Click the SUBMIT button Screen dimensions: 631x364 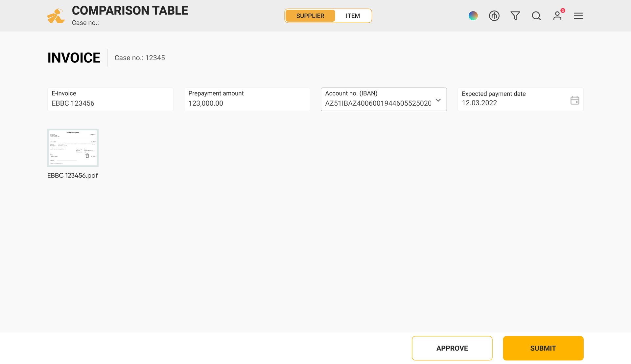pos(543,348)
